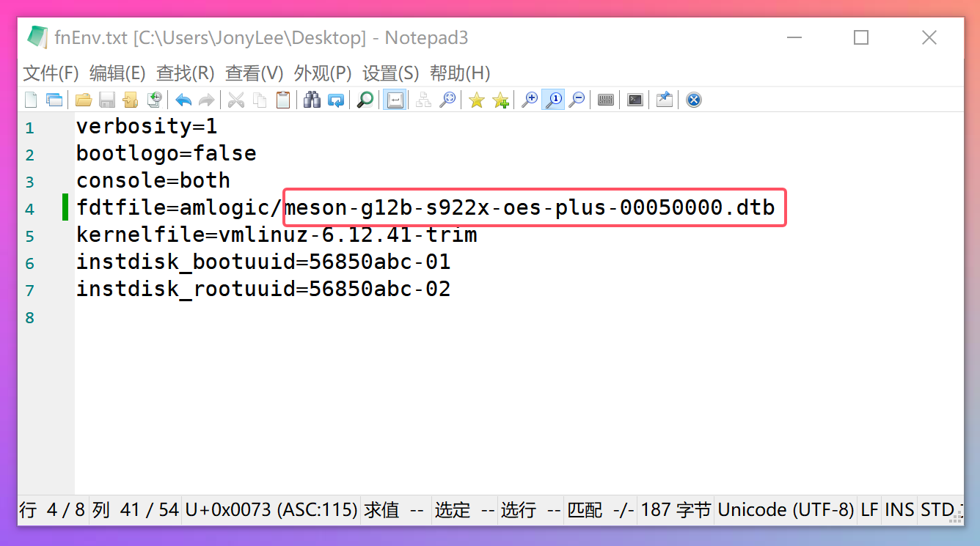Viewport: 980px width, 546px height.
Task: Change encoding via Unicode (UTF-8) status field
Action: pyautogui.click(x=786, y=509)
